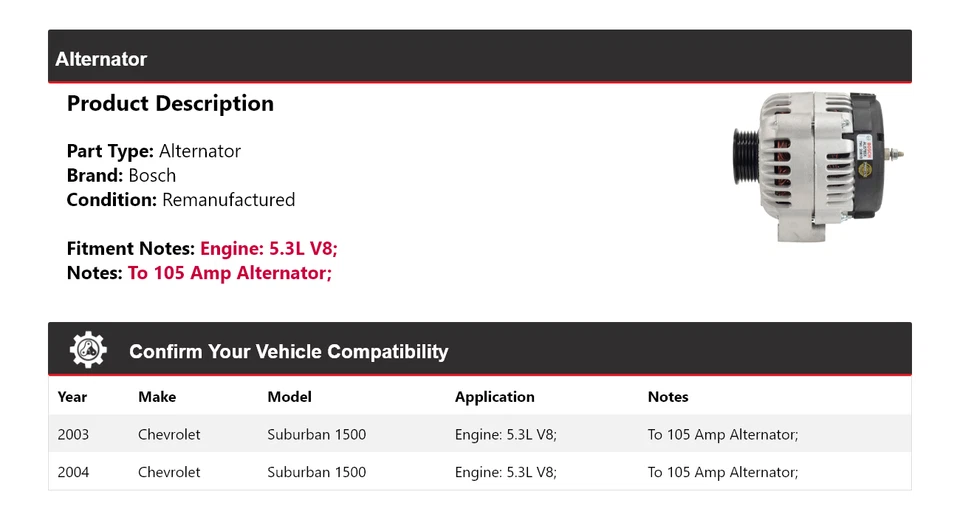This screenshot has height=520, width=960.
Task: Select the Year column header
Action: [72, 397]
